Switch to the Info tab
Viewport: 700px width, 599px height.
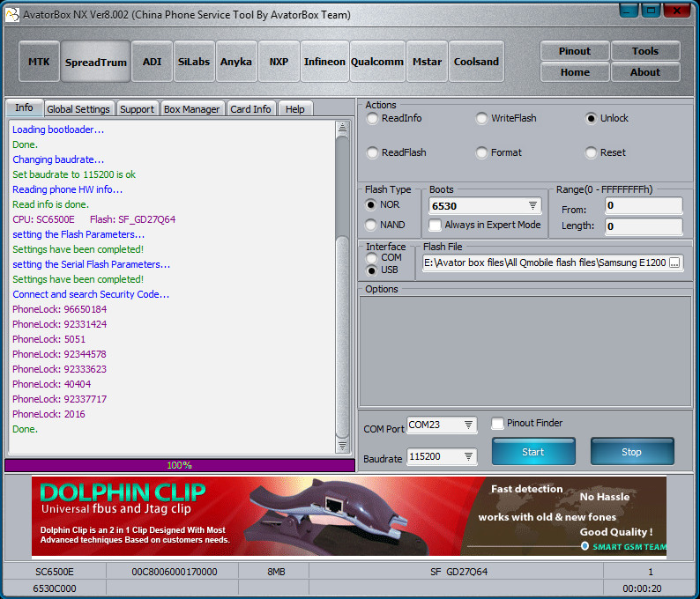point(24,108)
